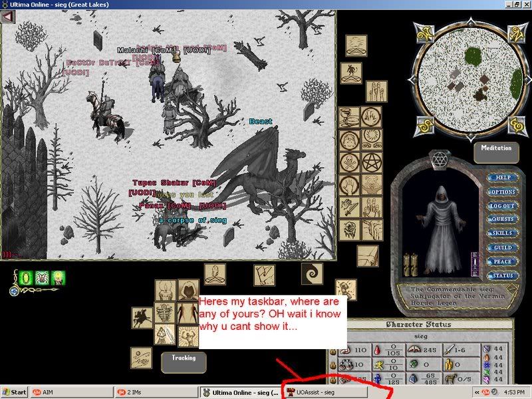Toggle the strength stat lock
This screenshot has width=532, height=399.
pyautogui.click(x=333, y=352)
